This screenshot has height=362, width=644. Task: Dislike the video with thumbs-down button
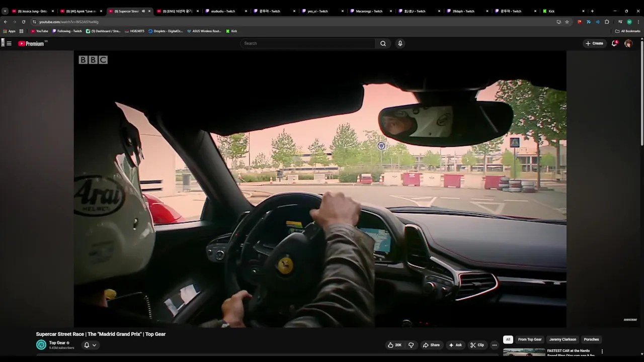tap(411, 345)
